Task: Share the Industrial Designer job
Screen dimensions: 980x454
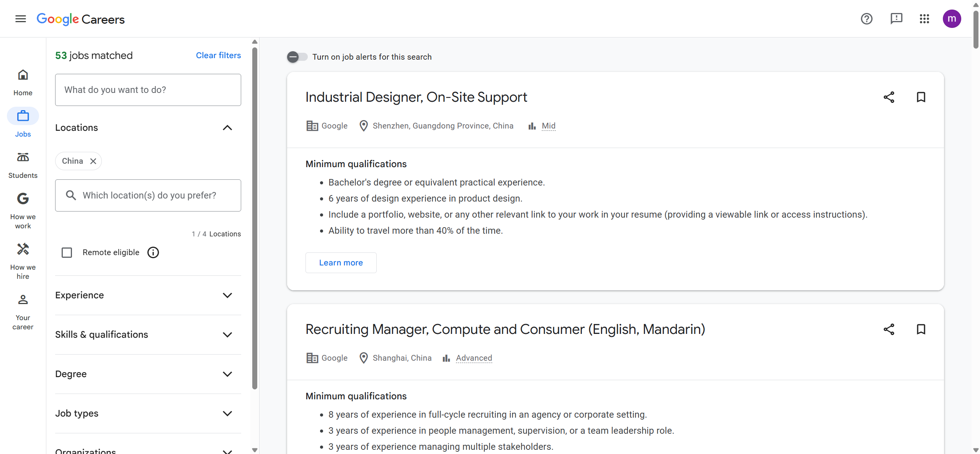Action: coord(889,97)
